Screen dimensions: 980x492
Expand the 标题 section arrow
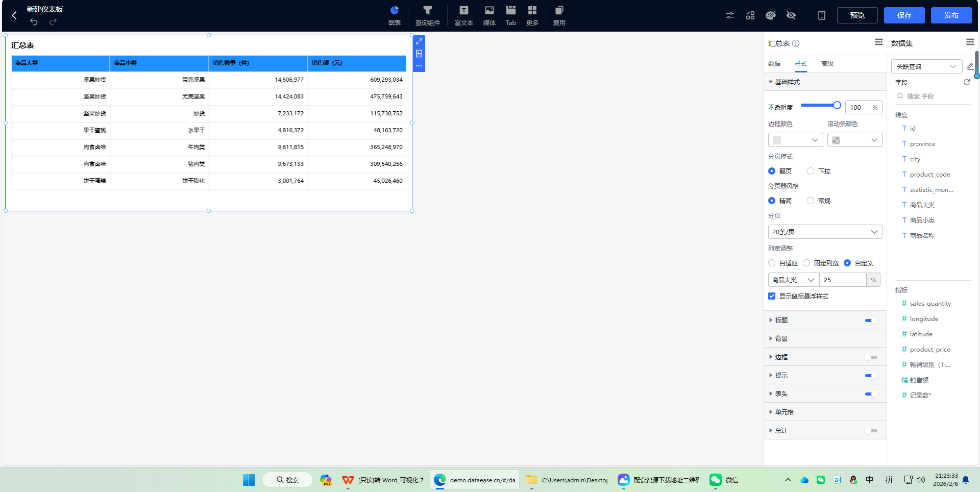[x=771, y=320]
